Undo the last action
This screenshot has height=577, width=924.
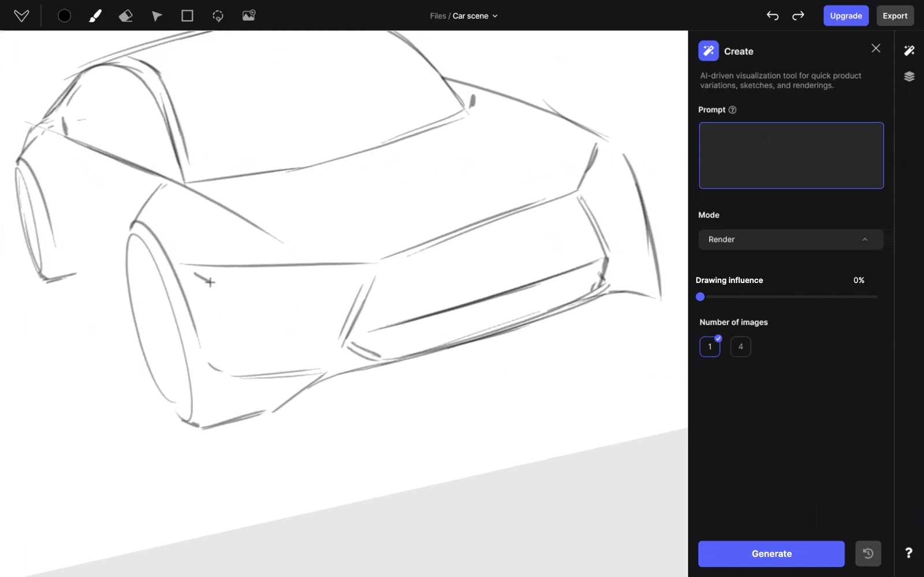pos(772,16)
